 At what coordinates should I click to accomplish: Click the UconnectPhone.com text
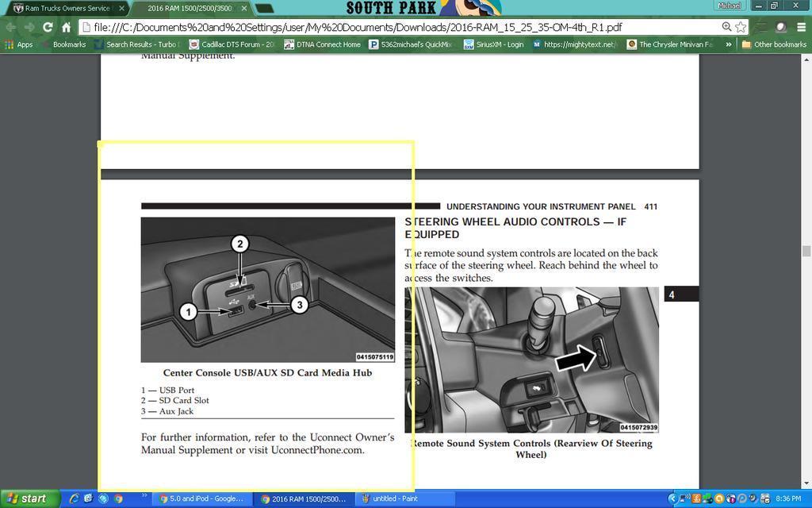(x=317, y=450)
